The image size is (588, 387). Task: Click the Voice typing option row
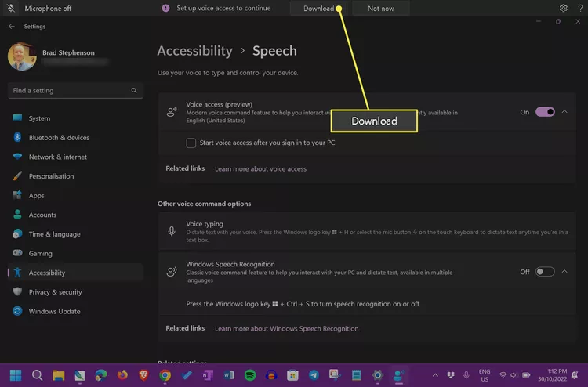tap(367, 231)
